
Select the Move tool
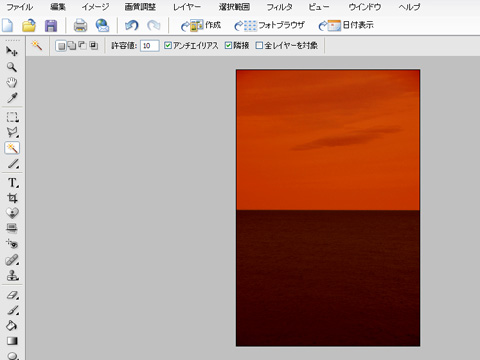pyautogui.click(x=12, y=51)
